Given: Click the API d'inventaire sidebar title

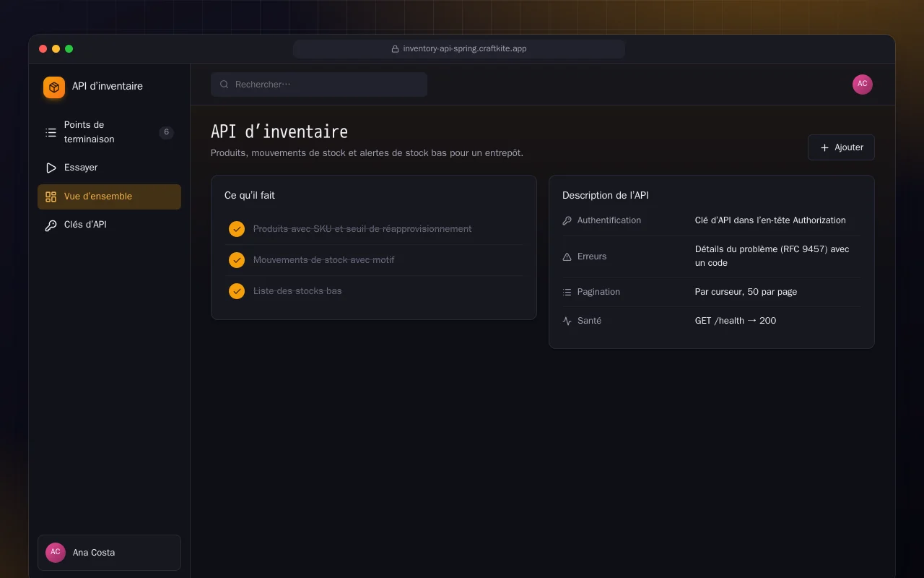Looking at the screenshot, I should 108,86.
